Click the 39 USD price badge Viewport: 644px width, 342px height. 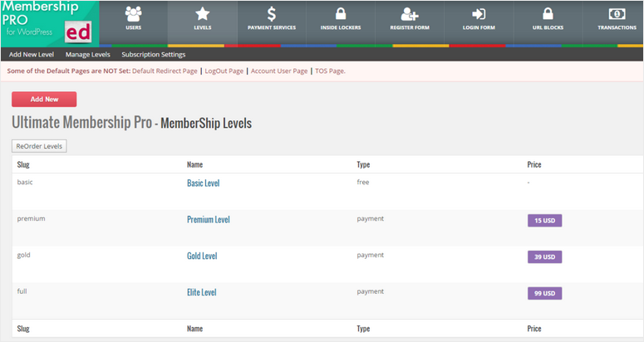click(x=544, y=257)
